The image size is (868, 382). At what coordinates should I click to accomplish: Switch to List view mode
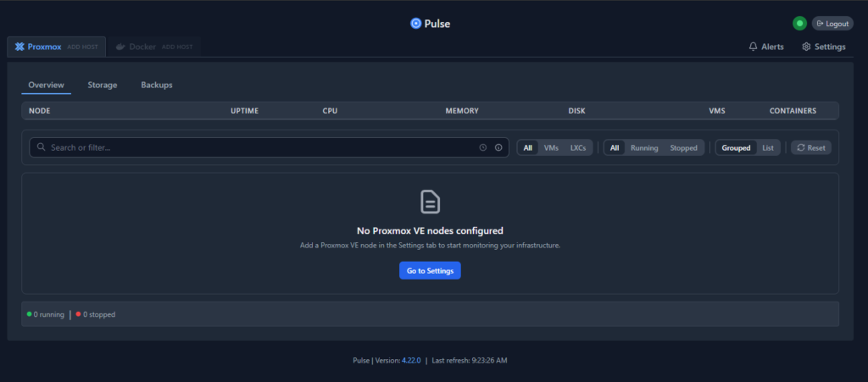click(x=768, y=147)
